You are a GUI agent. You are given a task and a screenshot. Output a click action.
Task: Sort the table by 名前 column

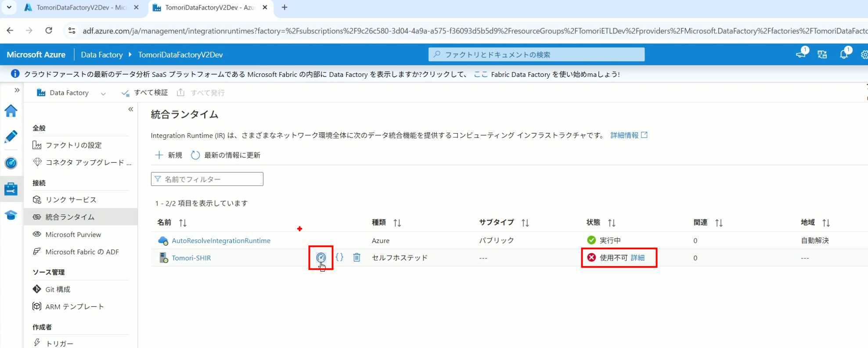click(183, 223)
